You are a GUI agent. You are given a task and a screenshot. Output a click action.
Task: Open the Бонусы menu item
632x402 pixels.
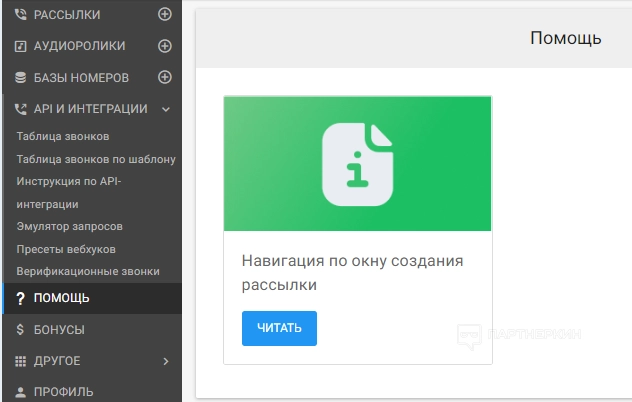coord(59,329)
